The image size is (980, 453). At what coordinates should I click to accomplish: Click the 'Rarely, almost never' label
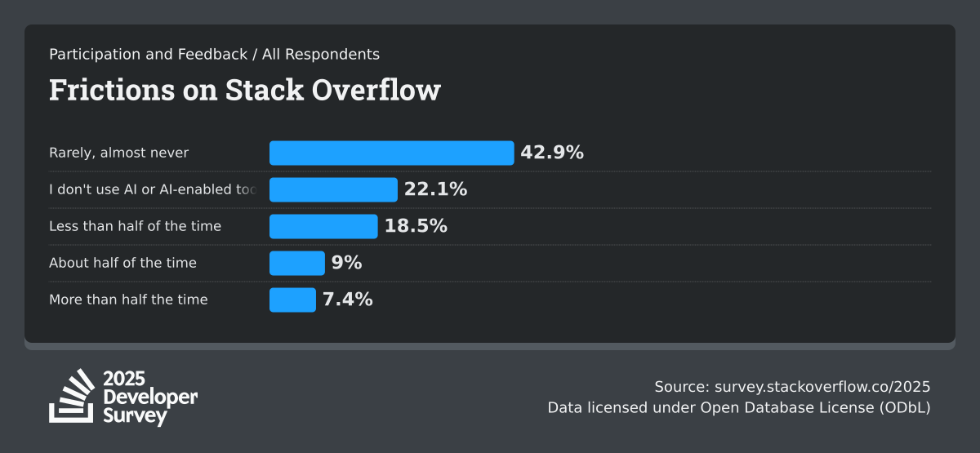pos(118,153)
